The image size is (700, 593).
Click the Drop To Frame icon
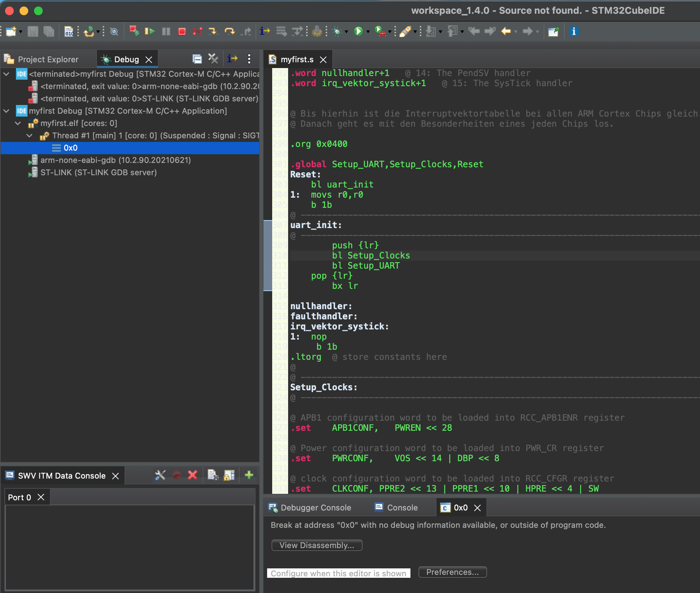coord(281,31)
